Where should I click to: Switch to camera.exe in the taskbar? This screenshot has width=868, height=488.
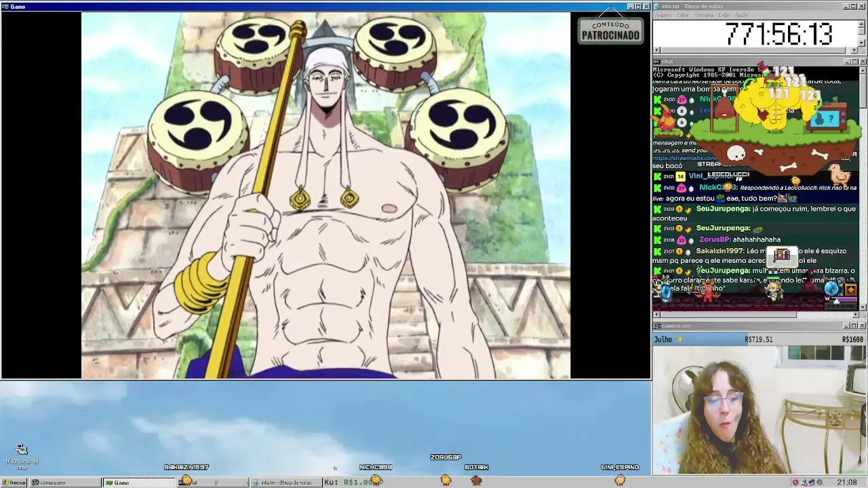click(66, 483)
